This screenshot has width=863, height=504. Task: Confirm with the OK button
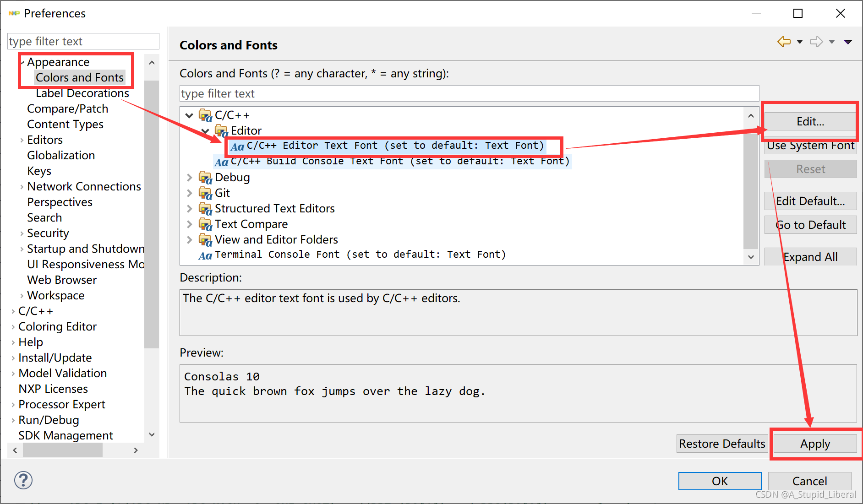(x=720, y=481)
